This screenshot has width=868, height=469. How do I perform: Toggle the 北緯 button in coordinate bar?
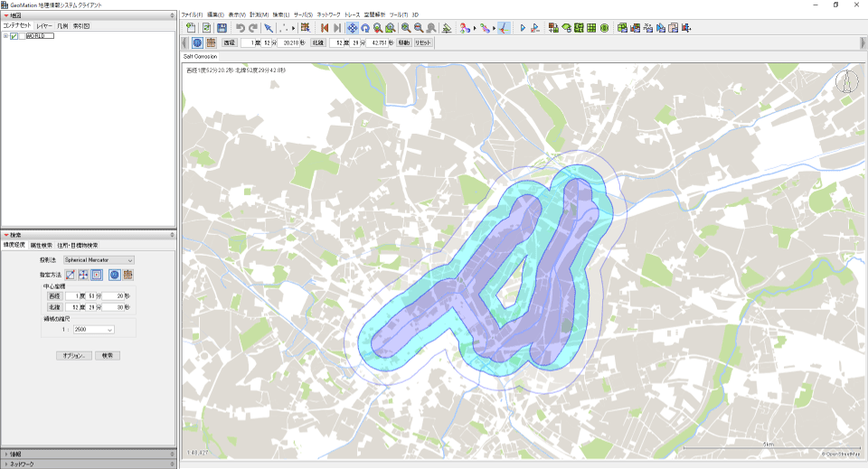pos(318,42)
